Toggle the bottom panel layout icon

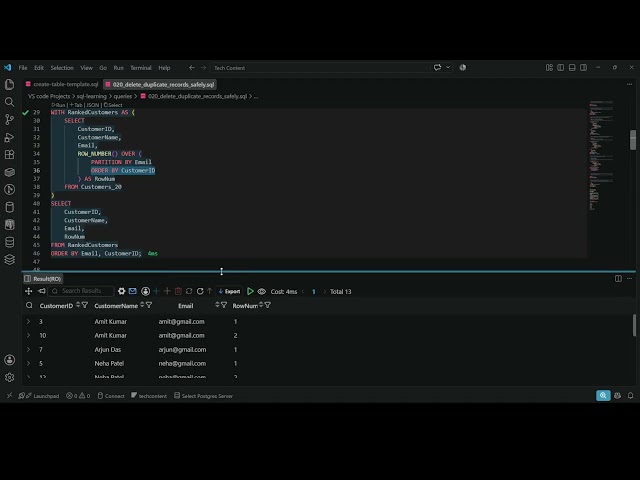click(572, 67)
